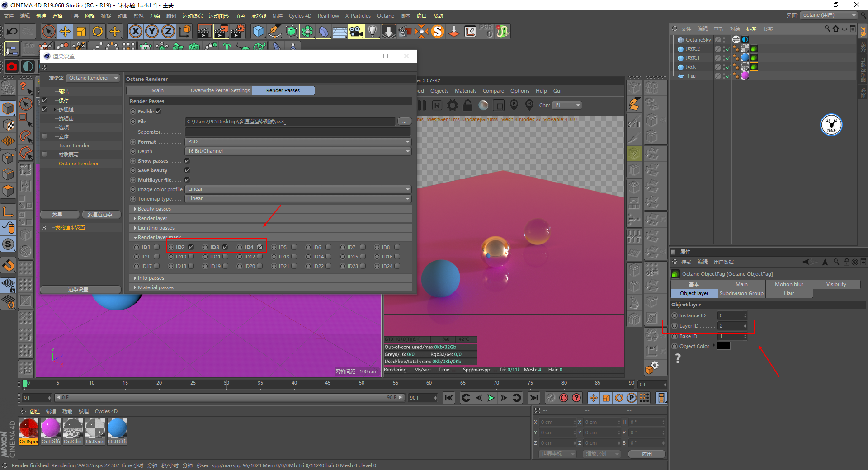Go to start of timeline
Image resolution: width=868 pixels, height=470 pixels.
click(x=449, y=398)
